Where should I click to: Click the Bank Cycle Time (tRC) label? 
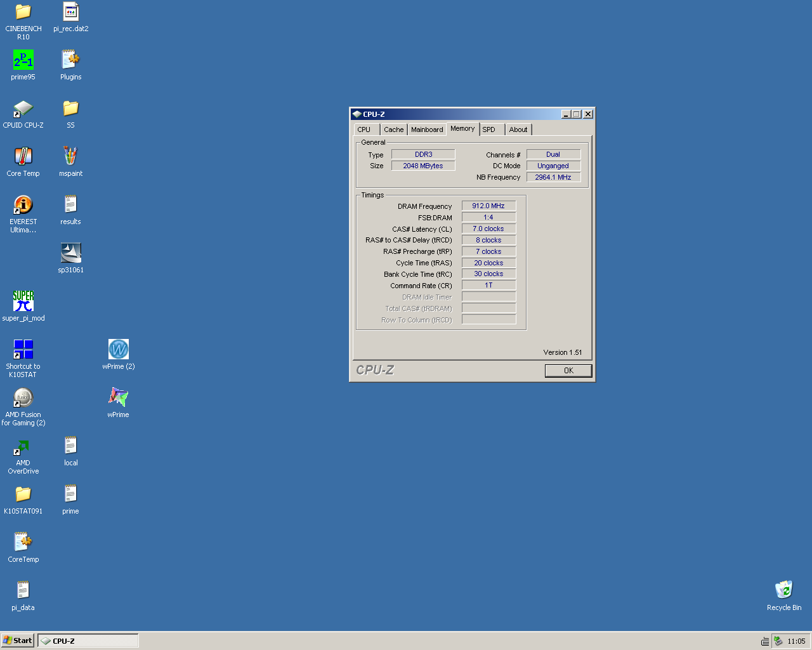[x=418, y=274]
